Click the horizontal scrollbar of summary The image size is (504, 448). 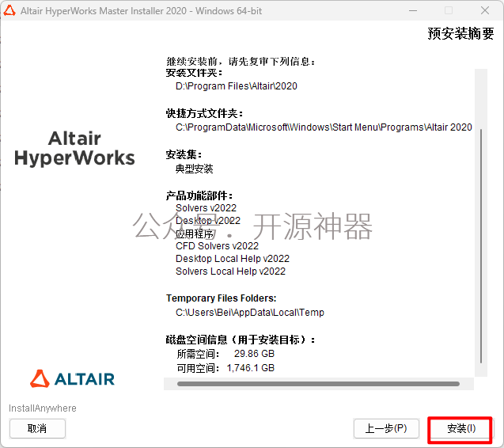318,384
